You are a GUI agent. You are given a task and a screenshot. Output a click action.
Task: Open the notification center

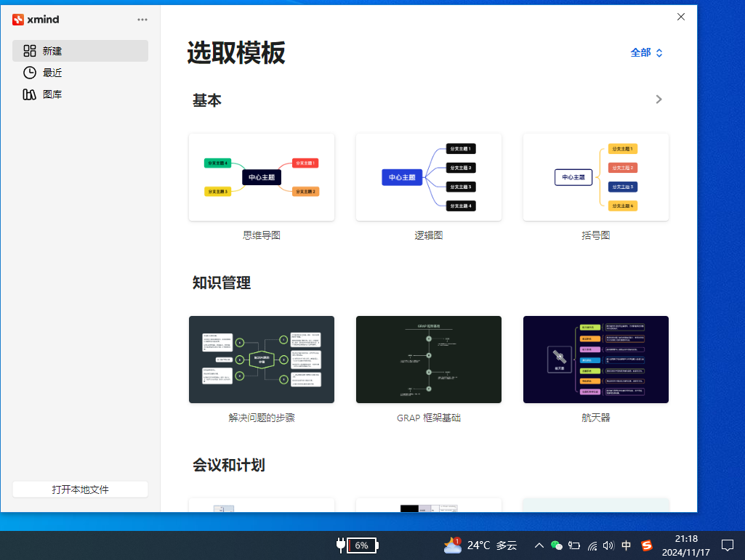click(x=728, y=545)
